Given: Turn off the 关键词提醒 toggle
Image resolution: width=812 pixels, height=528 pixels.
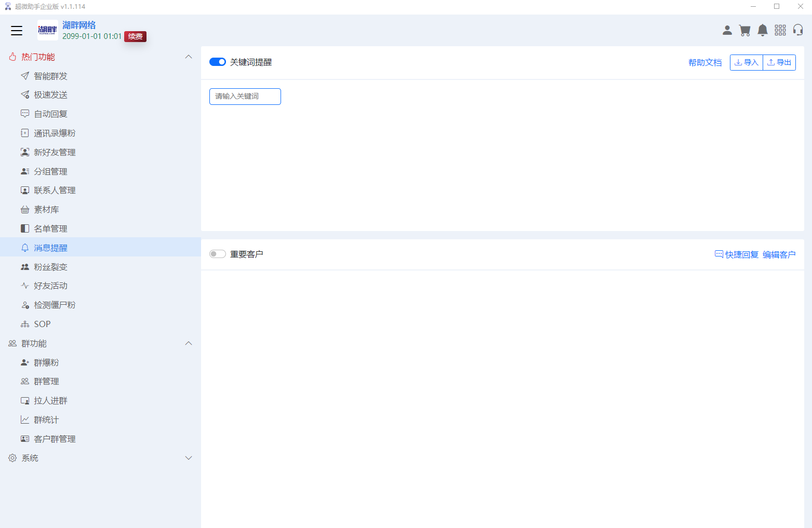Looking at the screenshot, I should click(218, 62).
